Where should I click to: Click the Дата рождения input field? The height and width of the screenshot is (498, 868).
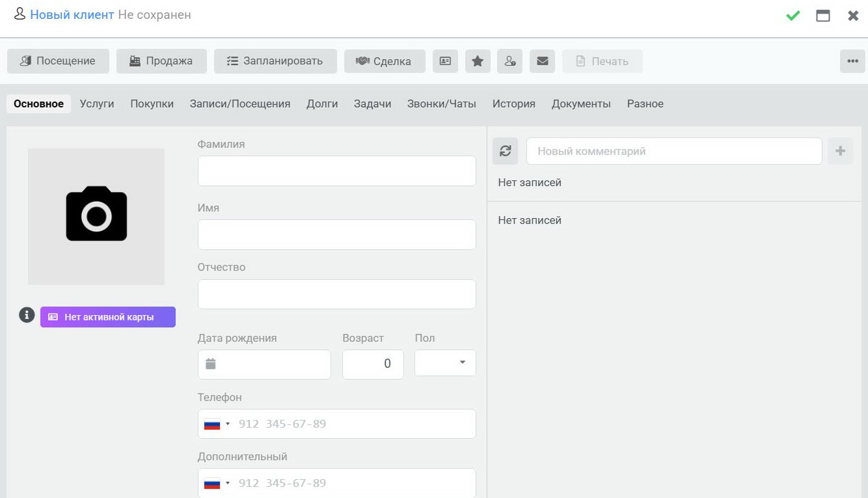[x=264, y=364]
